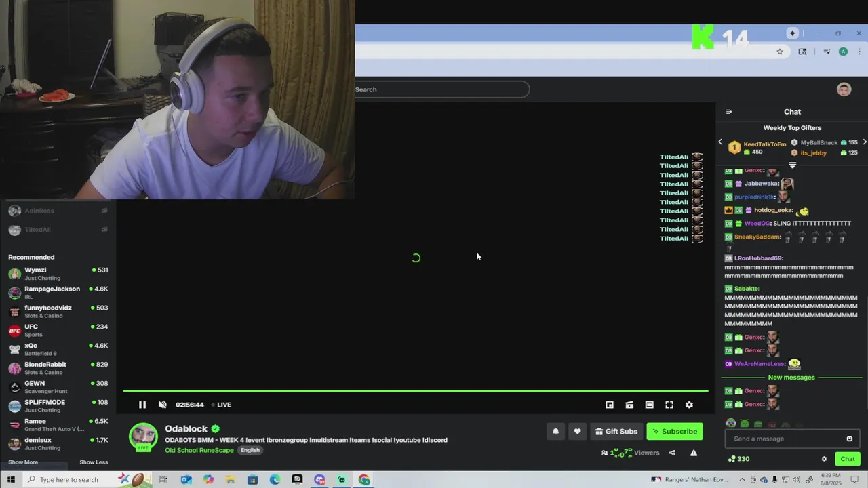Viewport: 868px width, 488px height.
Task: Open Chrome Google Lens search icon
Action: coord(802,52)
